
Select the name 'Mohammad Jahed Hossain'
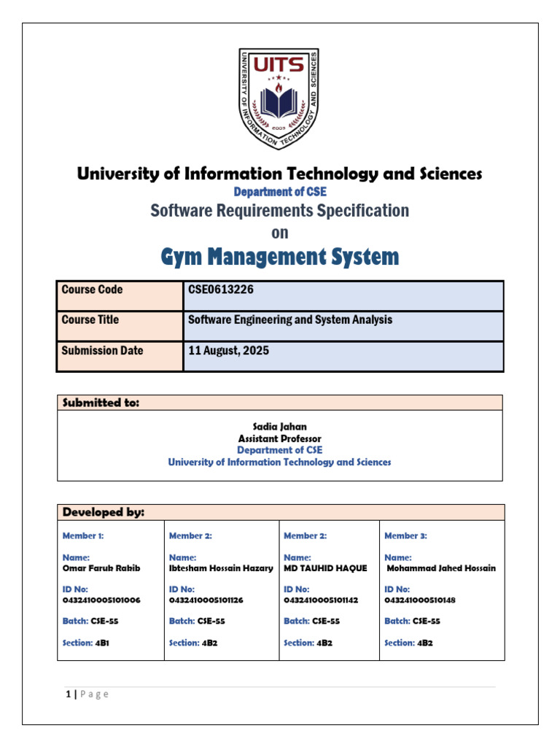441,568
